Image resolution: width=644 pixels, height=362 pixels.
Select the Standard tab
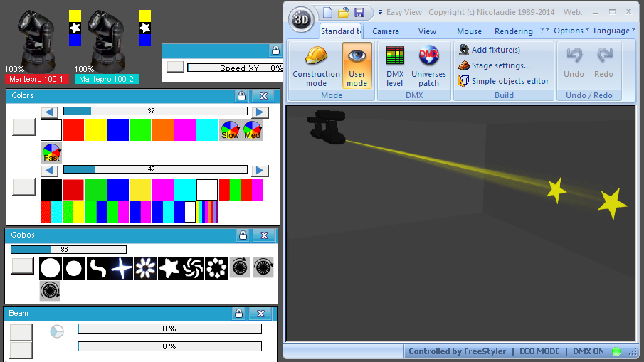pyautogui.click(x=340, y=31)
